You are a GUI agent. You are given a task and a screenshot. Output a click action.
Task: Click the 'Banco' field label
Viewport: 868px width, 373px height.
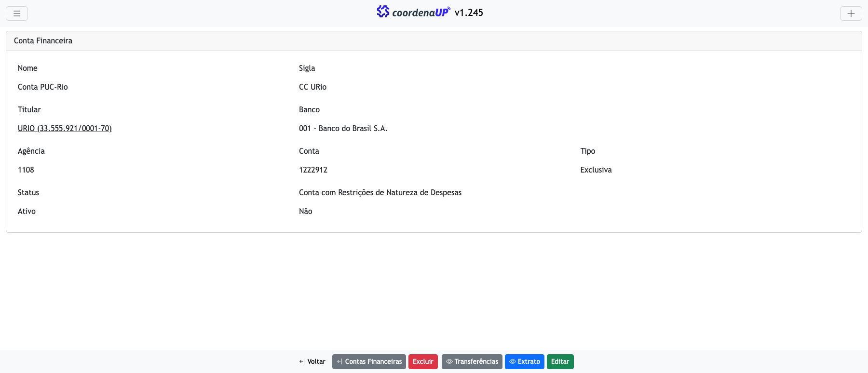(309, 109)
